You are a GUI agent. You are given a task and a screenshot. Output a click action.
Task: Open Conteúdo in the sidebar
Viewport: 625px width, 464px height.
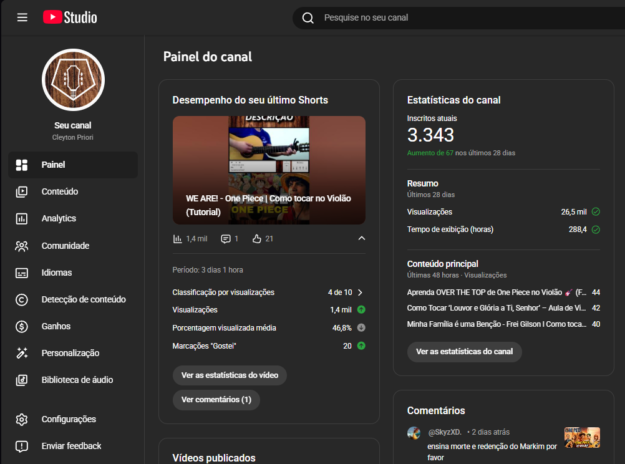[73, 192]
